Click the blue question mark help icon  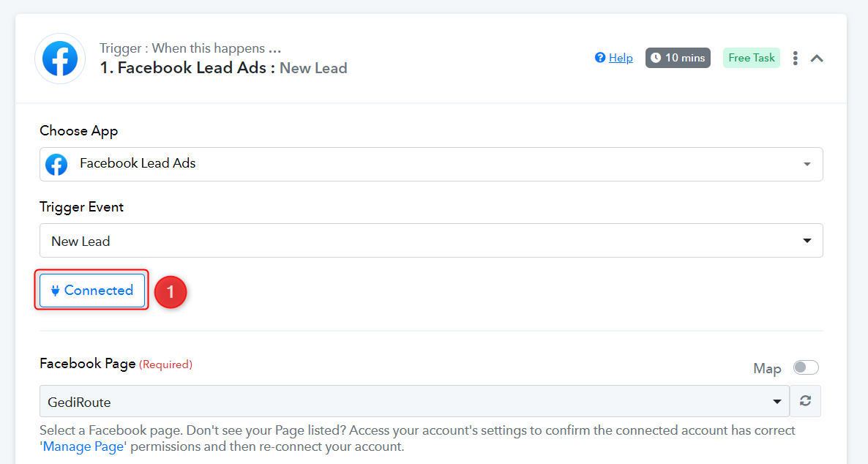(600, 58)
